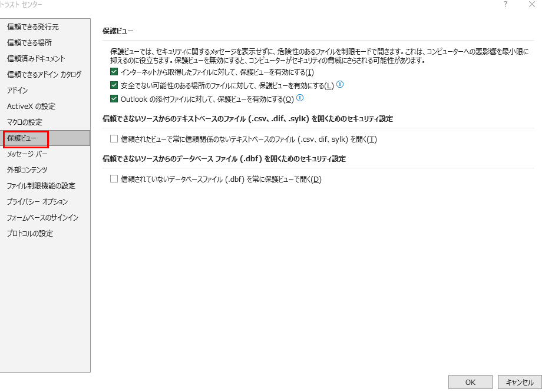Image resolution: width=545 pixels, height=392 pixels.
Task: Click info icon beside unsafe locations option
Action: click(x=340, y=85)
